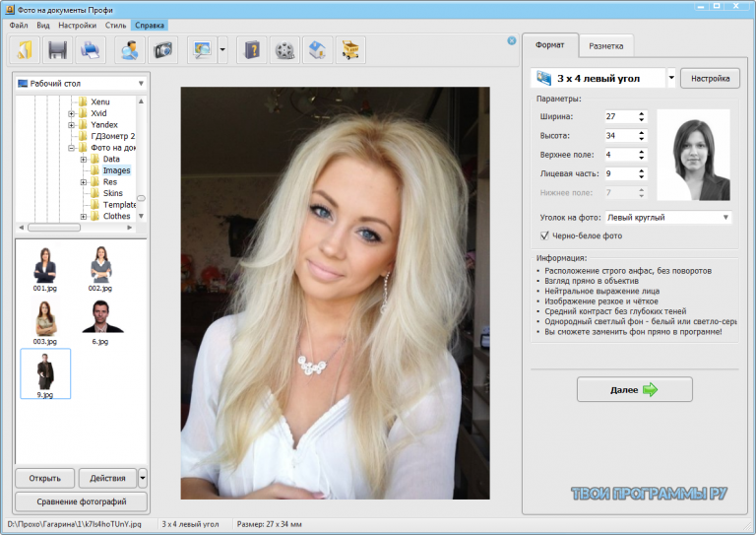Screen dimensions: 756x535
Task: Click the Ширина spinner control
Action: point(641,116)
